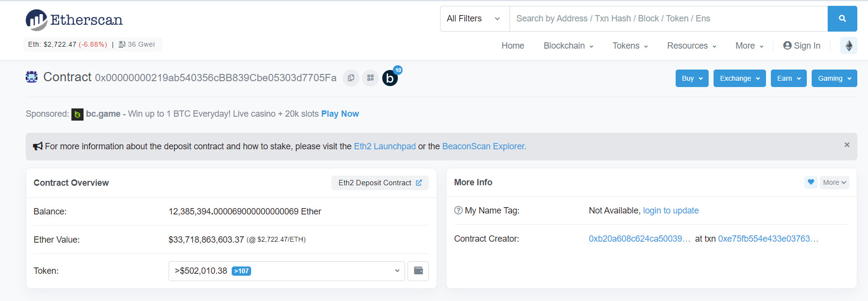Expand the More navigation menu
This screenshot has width=868, height=301.
coord(749,46)
